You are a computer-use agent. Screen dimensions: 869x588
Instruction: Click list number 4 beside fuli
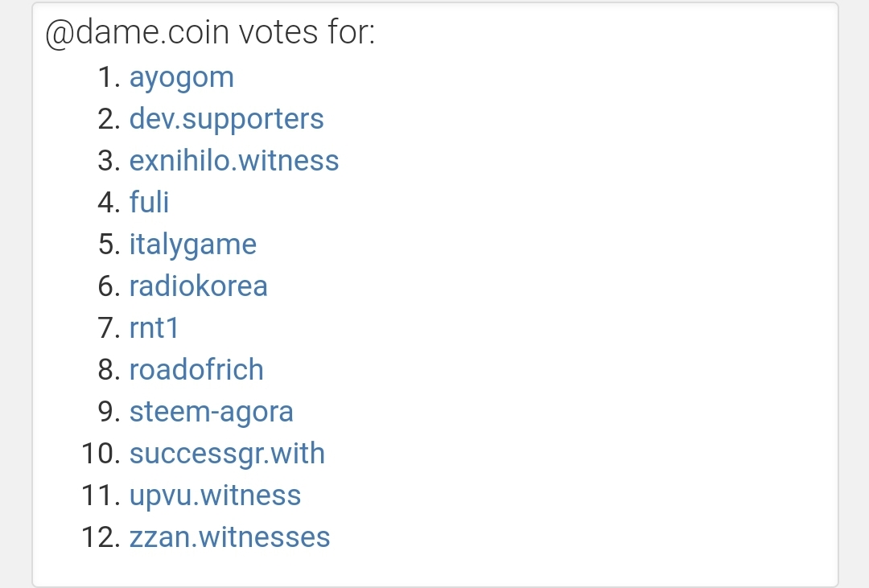click(x=109, y=202)
